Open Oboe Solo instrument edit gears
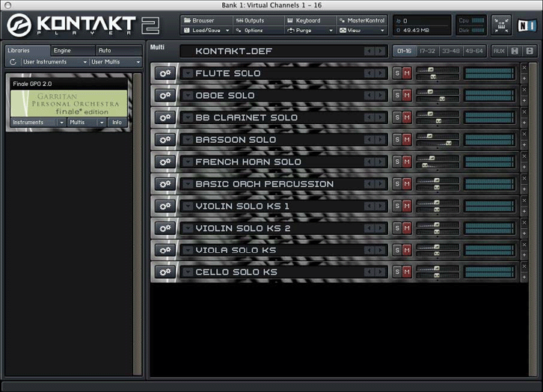This screenshot has width=543, height=392. click(x=165, y=96)
